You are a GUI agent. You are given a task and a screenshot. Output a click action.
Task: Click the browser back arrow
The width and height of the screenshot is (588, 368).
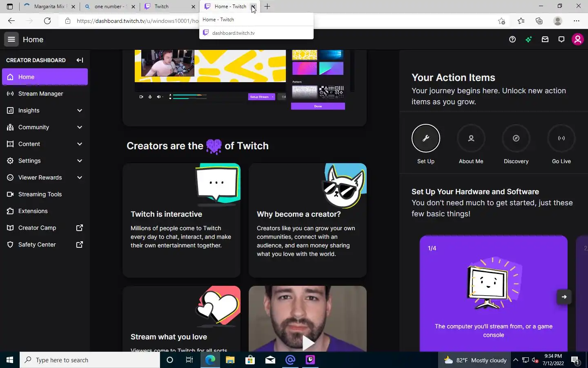11,21
